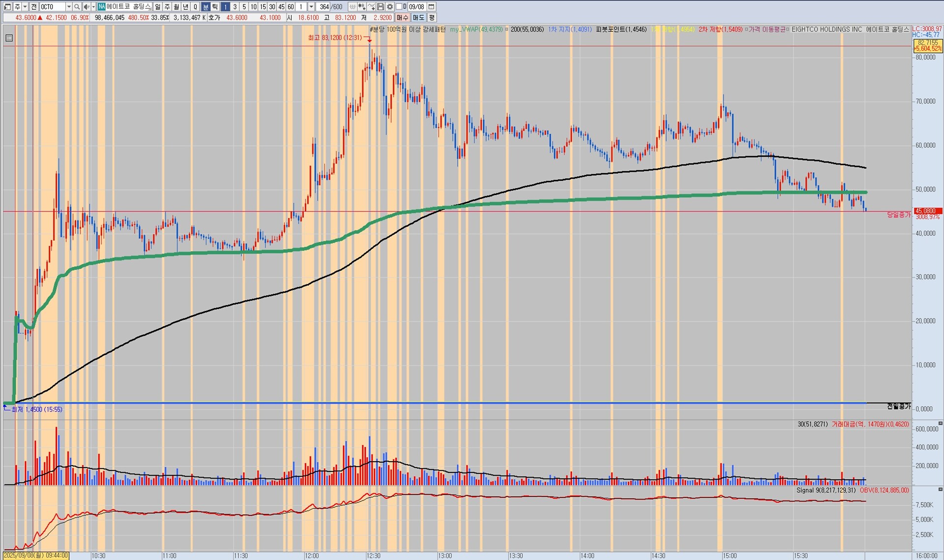Screen dimensions: 944x560
Task: Expand the OCTO ticker symbol dropdown
Action: click(69, 7)
